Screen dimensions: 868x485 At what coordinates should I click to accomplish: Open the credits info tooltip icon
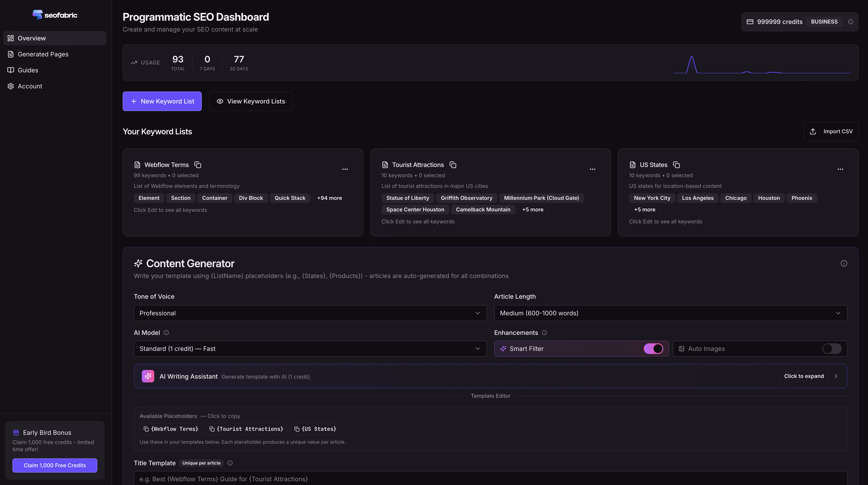[851, 22]
